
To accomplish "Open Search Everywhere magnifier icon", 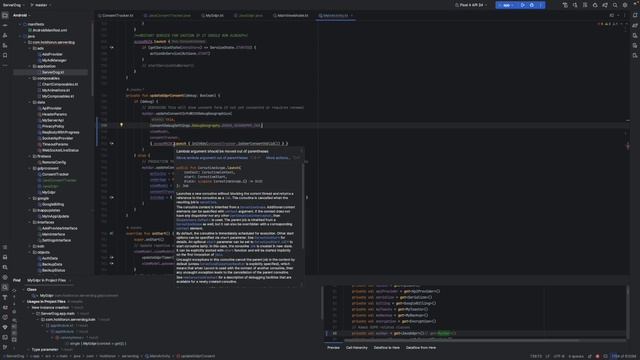I will click(615, 5).
